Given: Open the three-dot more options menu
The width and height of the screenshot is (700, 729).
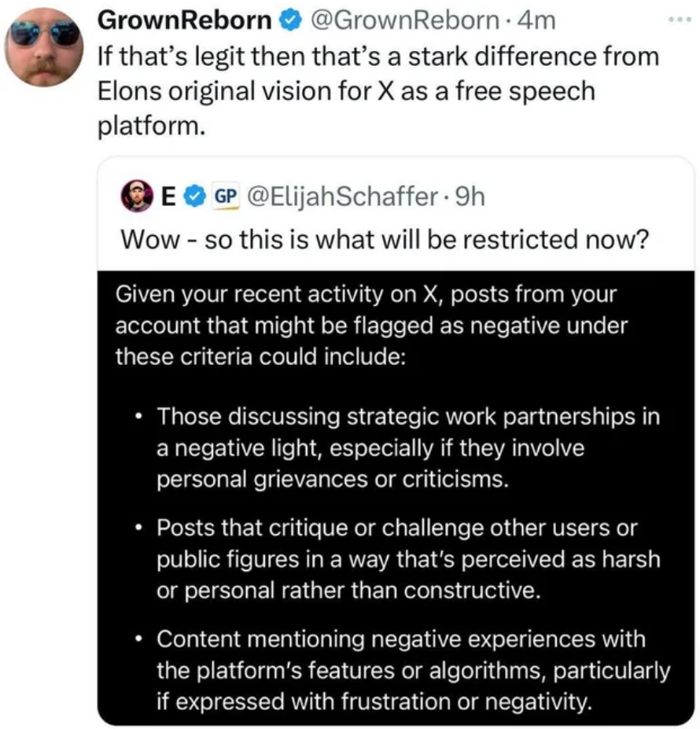Looking at the screenshot, I should click(x=680, y=20).
